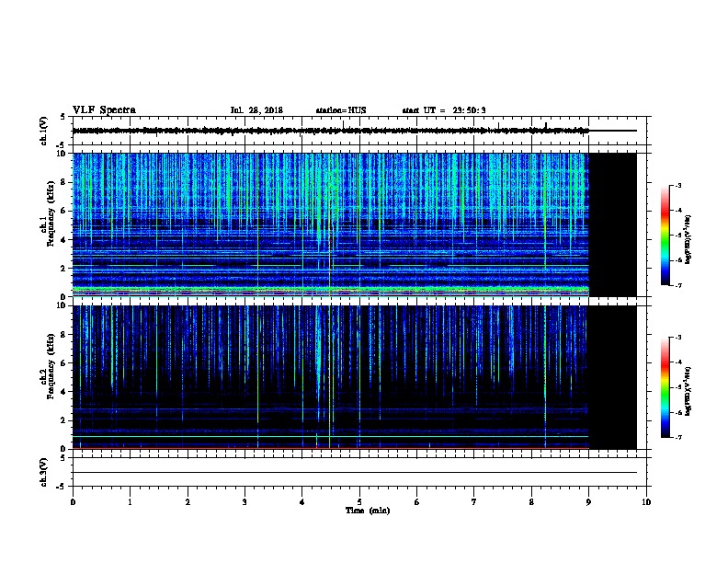The height and width of the screenshot is (563, 728).
Task: Click time-axis tick label "7" at bottom
Action: 474,501
